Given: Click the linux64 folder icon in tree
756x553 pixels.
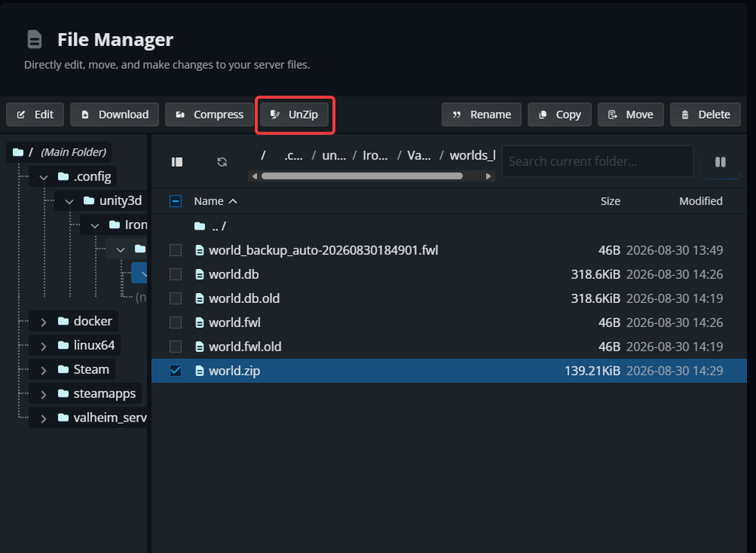Looking at the screenshot, I should pos(64,345).
